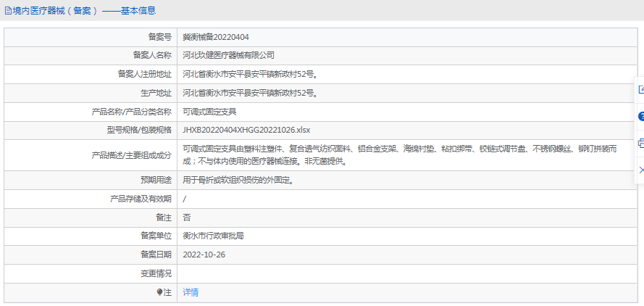Click the address value in 生产地址 row
Screen dimensions: 644x306
tap(250, 93)
